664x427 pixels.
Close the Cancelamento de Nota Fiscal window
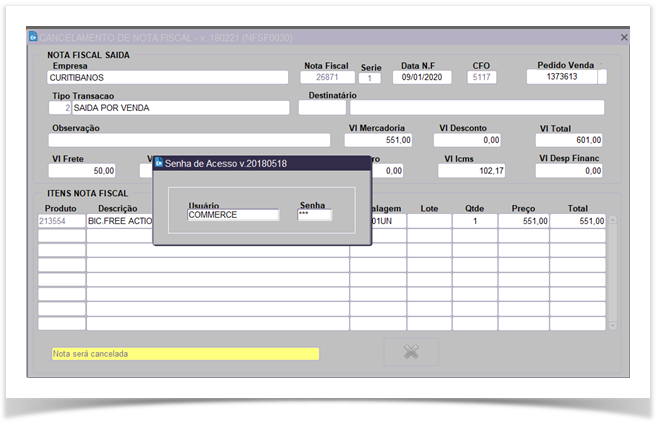(x=624, y=37)
